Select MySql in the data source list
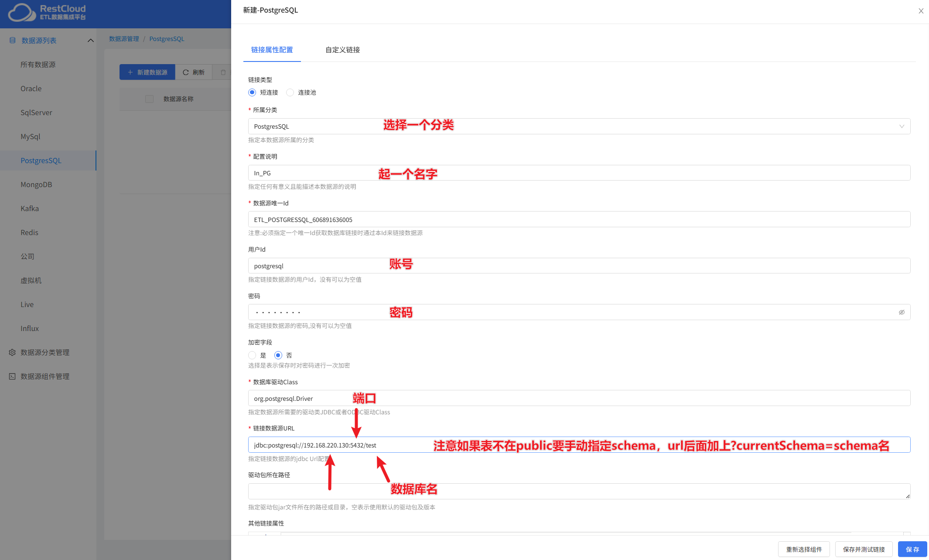 (x=31, y=137)
